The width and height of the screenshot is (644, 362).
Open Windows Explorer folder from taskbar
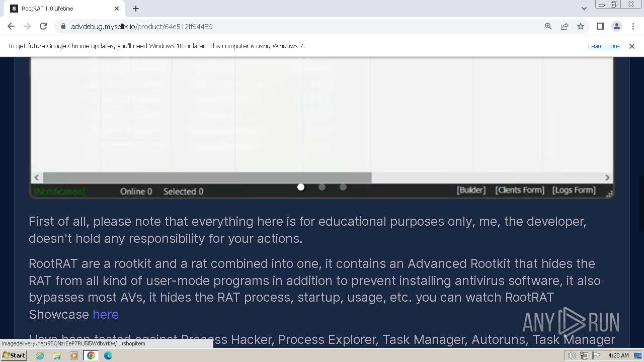57,355
